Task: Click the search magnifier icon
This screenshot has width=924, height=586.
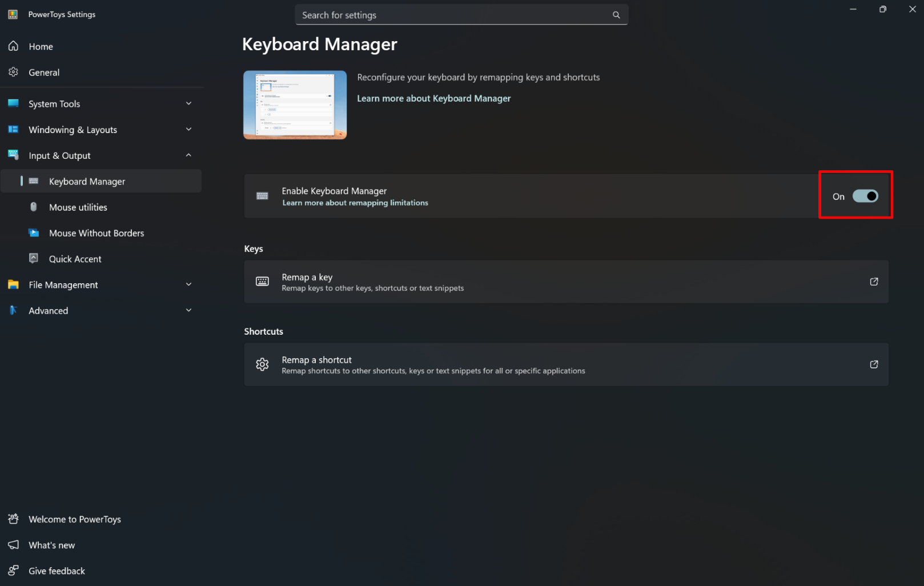Action: tap(616, 15)
